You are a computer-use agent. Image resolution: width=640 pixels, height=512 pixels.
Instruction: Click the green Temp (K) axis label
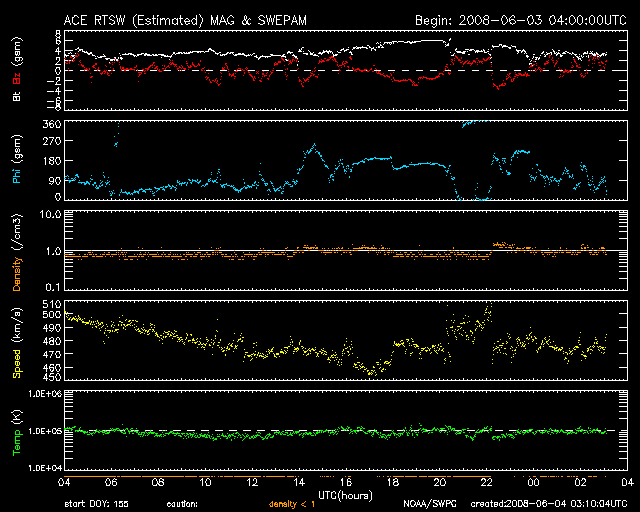click(16, 432)
